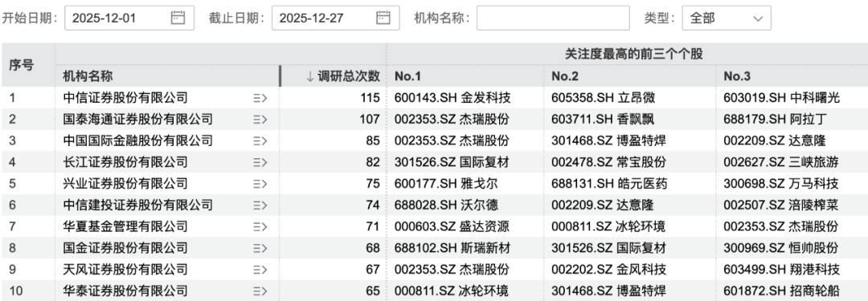Open the details icon for 长江证券股份有限公司
The image size is (868, 301).
coord(260,162)
